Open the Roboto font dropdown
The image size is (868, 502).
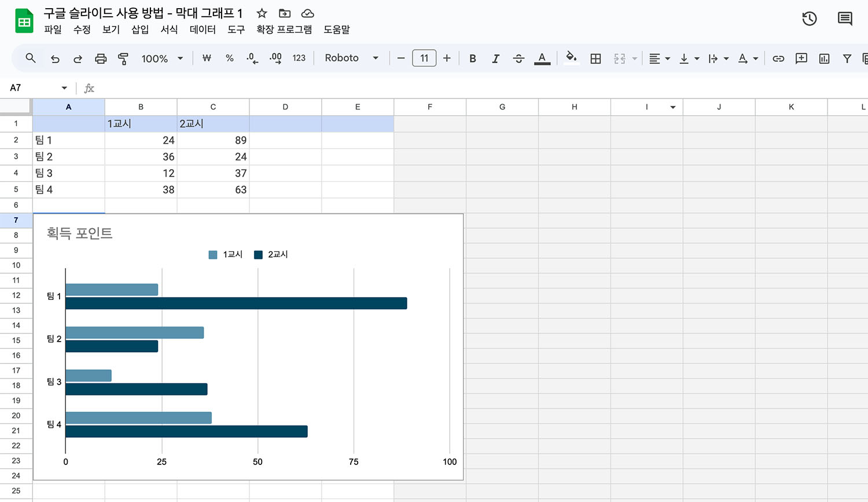[x=351, y=58]
